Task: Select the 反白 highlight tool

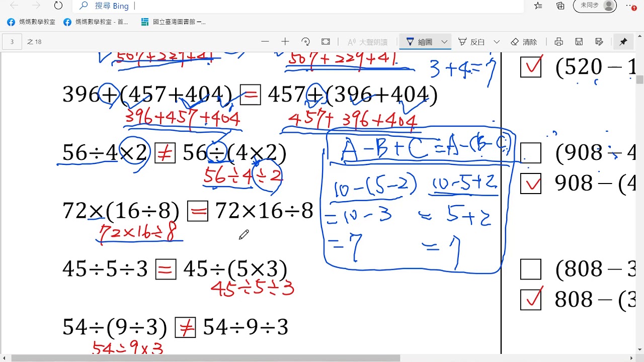Action: tap(471, 42)
